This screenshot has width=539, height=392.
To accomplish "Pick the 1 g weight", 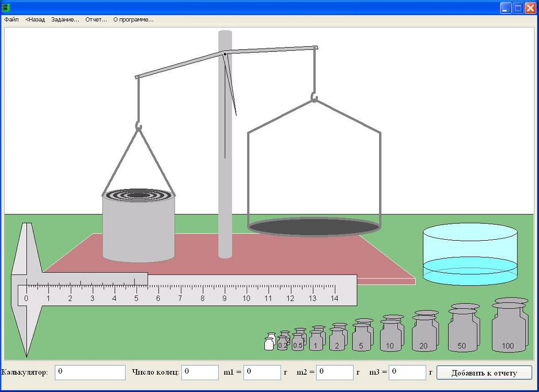I will point(316,341).
